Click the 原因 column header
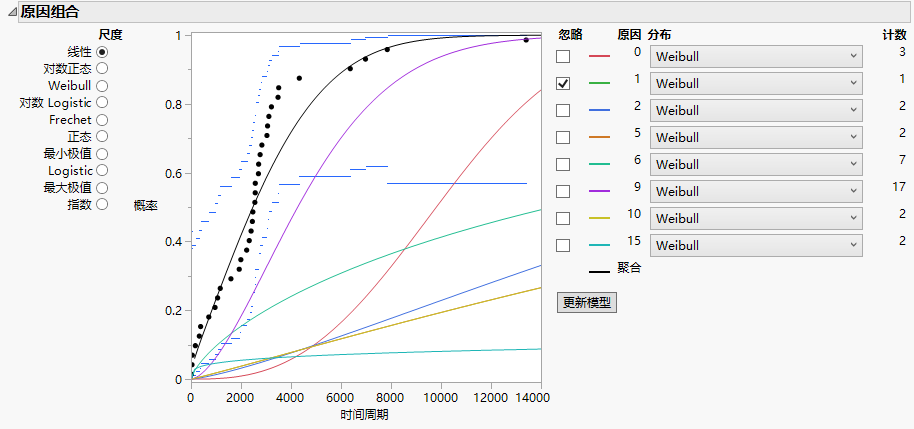 (x=629, y=35)
